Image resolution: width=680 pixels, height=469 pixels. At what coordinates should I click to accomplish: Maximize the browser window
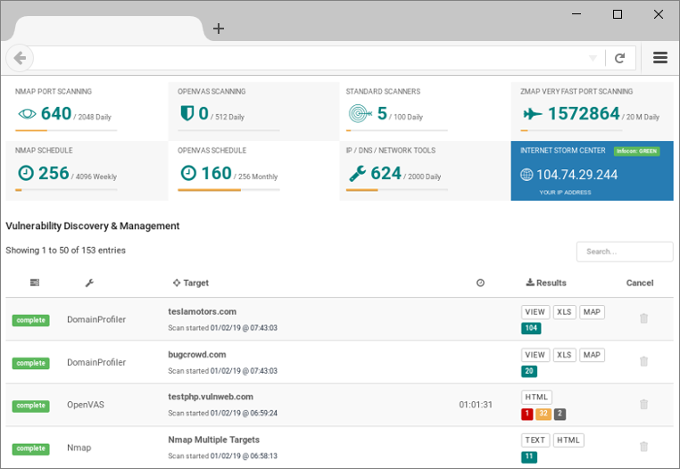tap(617, 15)
